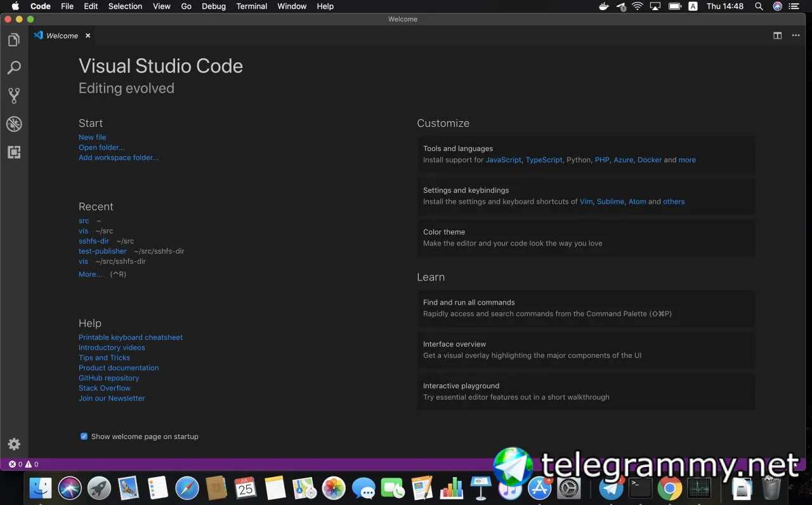
Task: Open the Debug menu in the menu bar
Action: 214,6
